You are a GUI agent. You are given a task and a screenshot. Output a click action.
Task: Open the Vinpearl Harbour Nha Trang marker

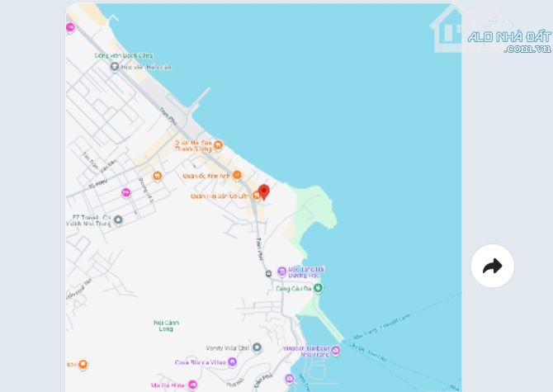(335, 351)
